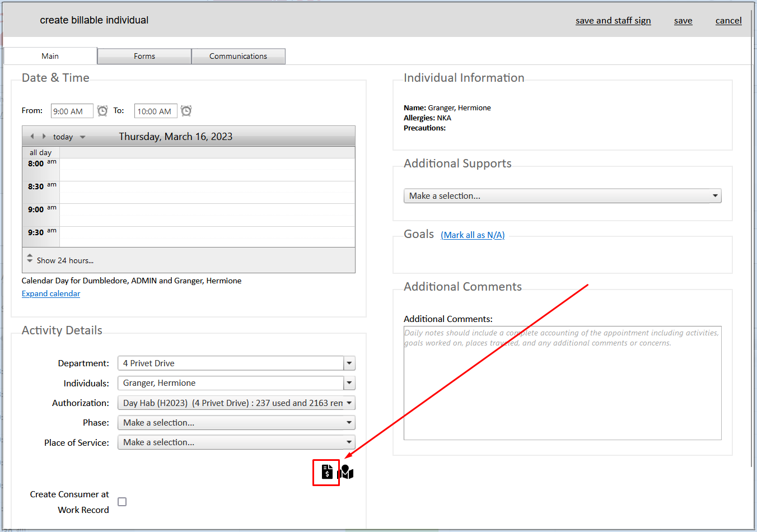Click the Thursday, March 16, 2023 date header

[176, 137]
